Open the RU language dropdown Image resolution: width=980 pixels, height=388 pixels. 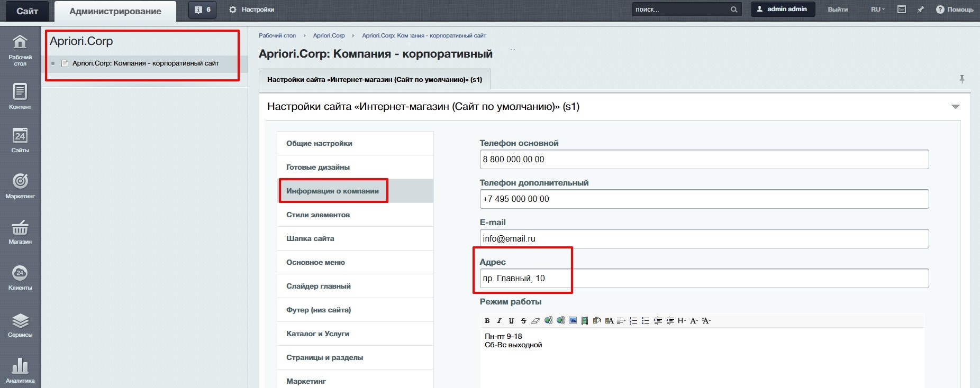click(x=877, y=10)
